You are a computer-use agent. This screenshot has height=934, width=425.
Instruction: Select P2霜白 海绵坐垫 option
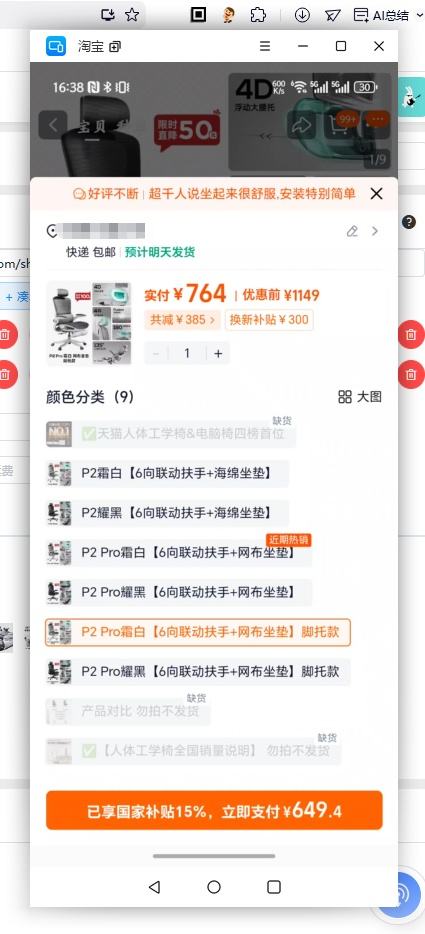(x=167, y=474)
